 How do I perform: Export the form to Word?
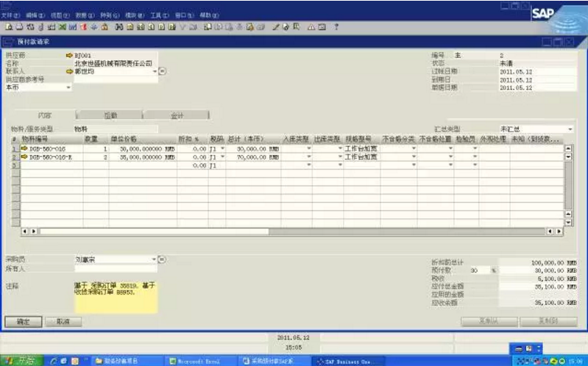(x=73, y=27)
